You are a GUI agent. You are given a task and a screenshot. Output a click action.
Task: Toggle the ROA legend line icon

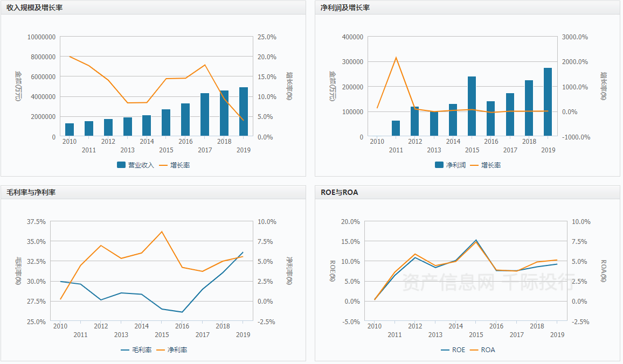pos(474,349)
